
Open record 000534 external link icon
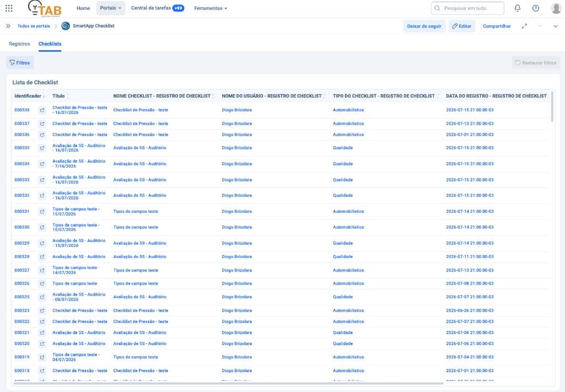pyautogui.click(x=42, y=164)
